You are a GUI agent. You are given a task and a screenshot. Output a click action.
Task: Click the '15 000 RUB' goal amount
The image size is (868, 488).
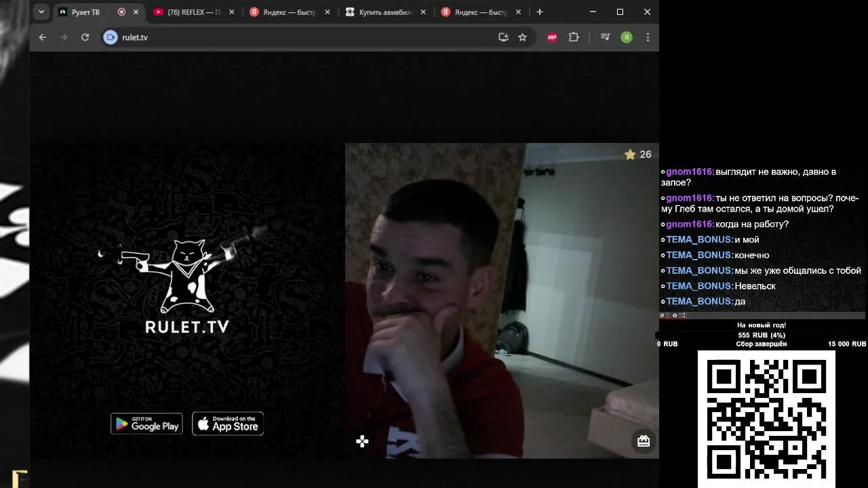coord(846,344)
